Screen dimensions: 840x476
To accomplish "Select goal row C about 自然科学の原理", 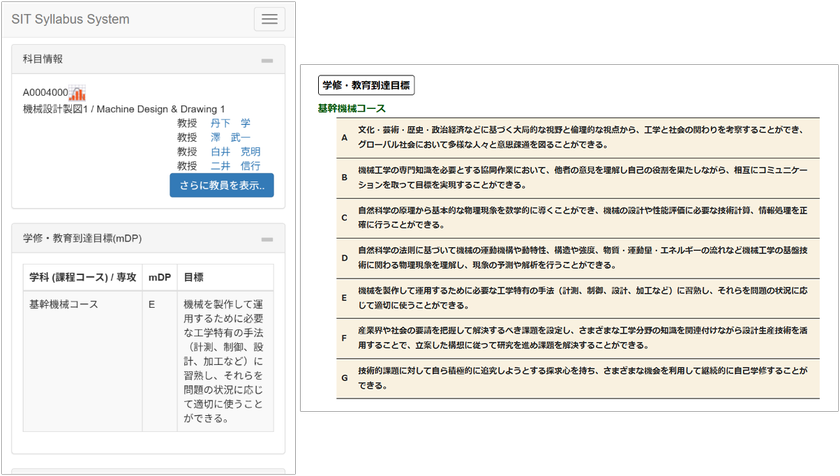I will tap(578, 218).
